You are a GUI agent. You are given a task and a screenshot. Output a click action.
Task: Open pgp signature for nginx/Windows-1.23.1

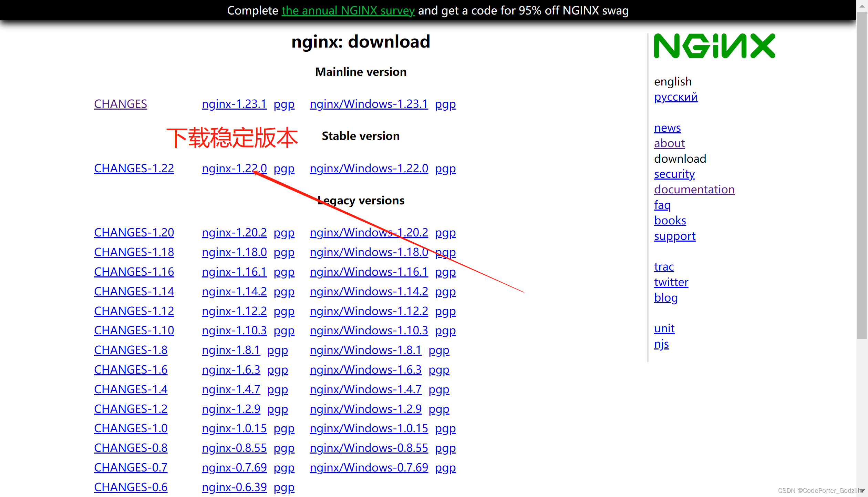tap(445, 104)
